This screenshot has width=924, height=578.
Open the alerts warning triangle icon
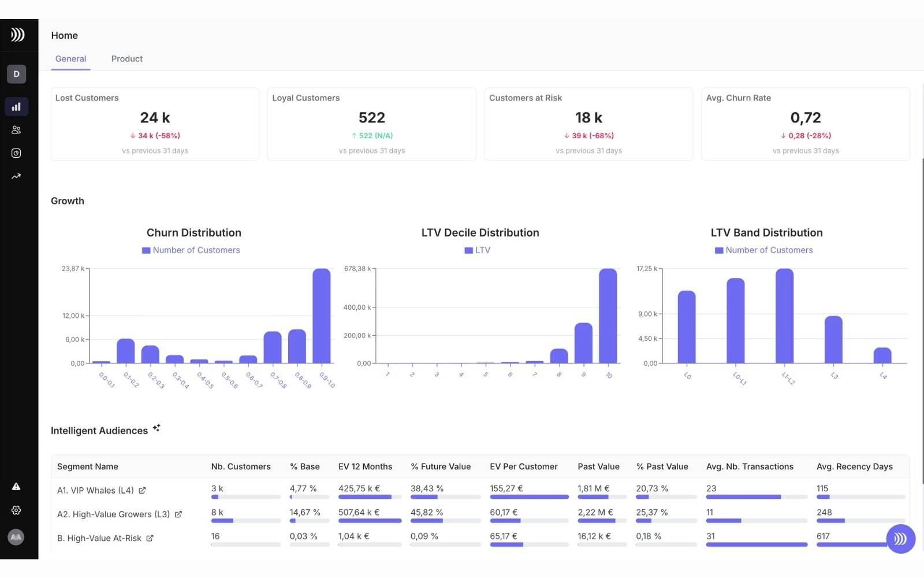click(x=16, y=486)
